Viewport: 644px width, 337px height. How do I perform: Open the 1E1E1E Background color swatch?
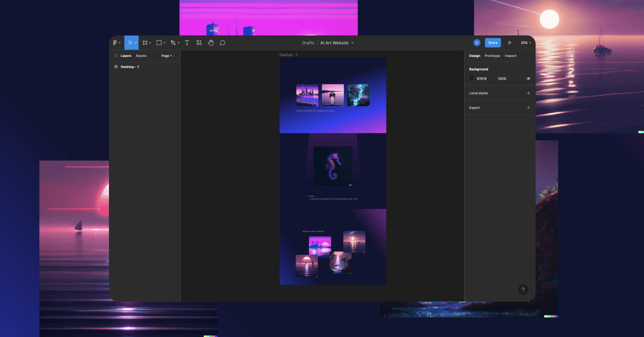click(472, 78)
